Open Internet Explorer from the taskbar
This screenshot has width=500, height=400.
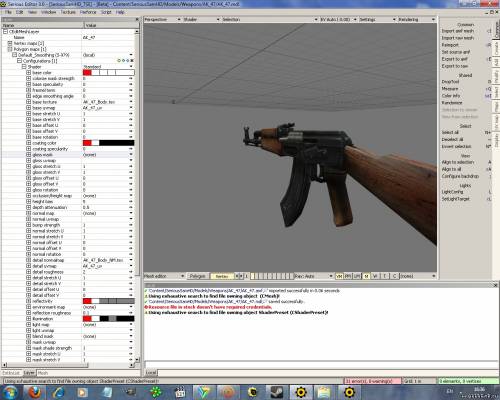pos(59,392)
